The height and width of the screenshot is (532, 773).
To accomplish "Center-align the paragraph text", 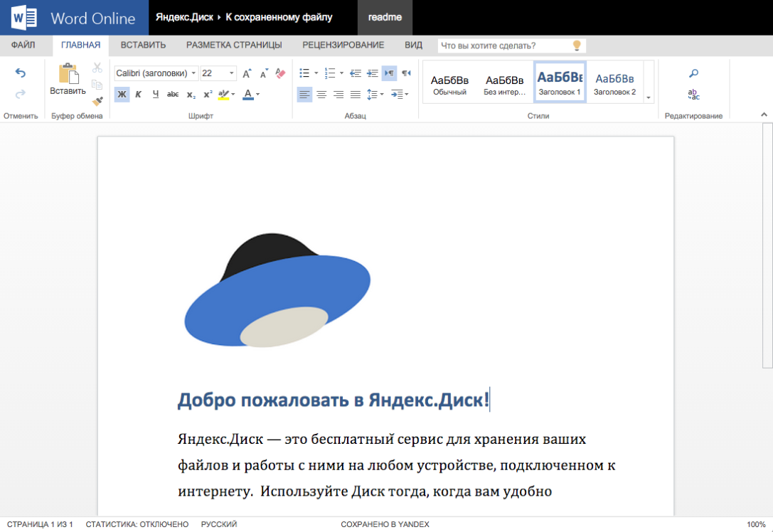I will pyautogui.click(x=321, y=95).
